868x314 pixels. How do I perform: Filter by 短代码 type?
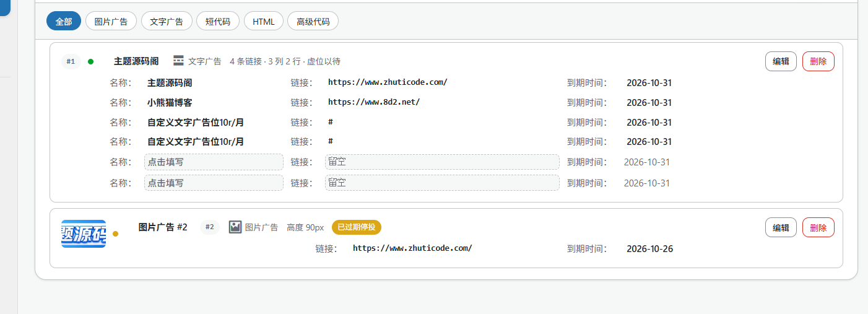pyautogui.click(x=218, y=21)
